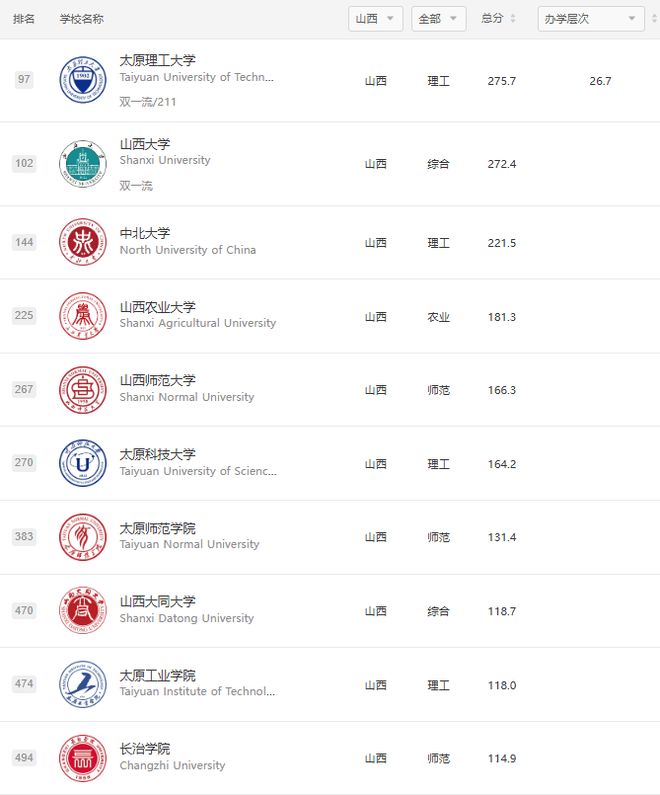Open the 山西 province filter dropdown
Image resolution: width=660 pixels, height=795 pixels.
point(376,19)
